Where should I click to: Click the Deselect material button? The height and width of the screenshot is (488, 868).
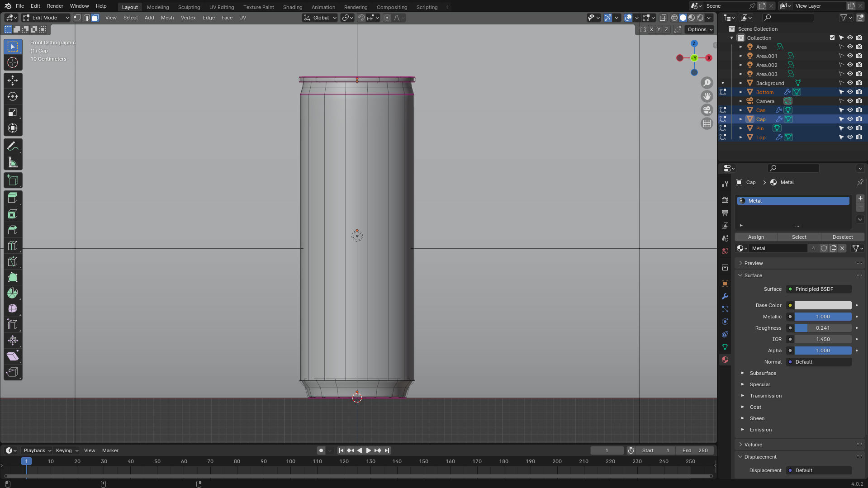coord(843,237)
